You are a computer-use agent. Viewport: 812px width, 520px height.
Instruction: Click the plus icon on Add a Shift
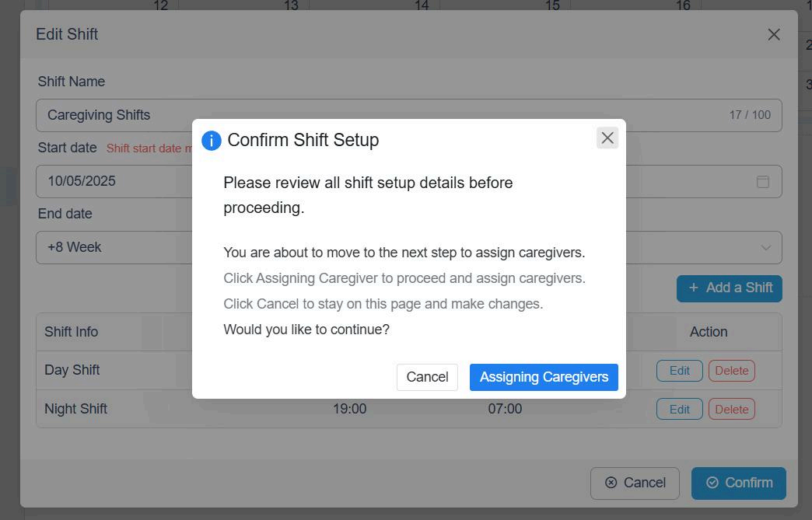[x=693, y=288]
